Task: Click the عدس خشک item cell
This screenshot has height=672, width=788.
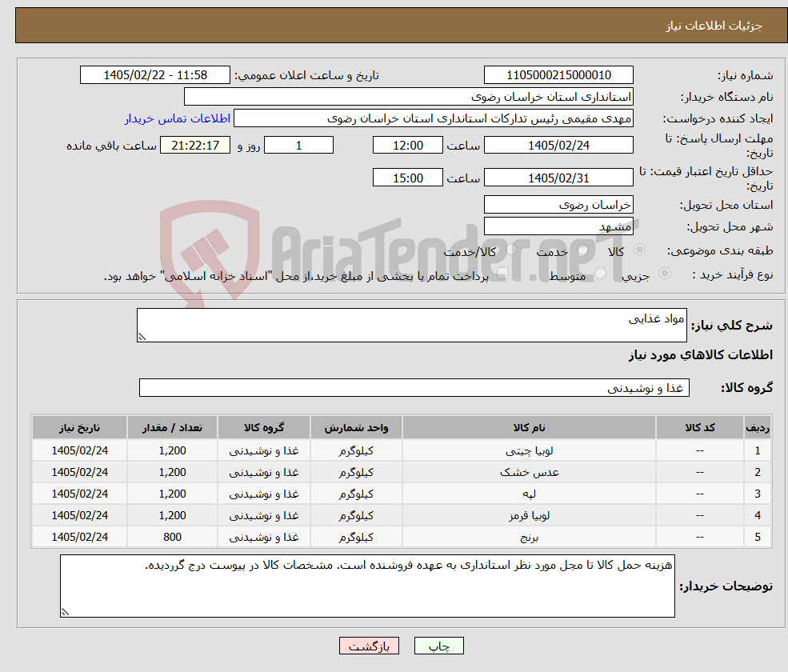Action: point(529,473)
